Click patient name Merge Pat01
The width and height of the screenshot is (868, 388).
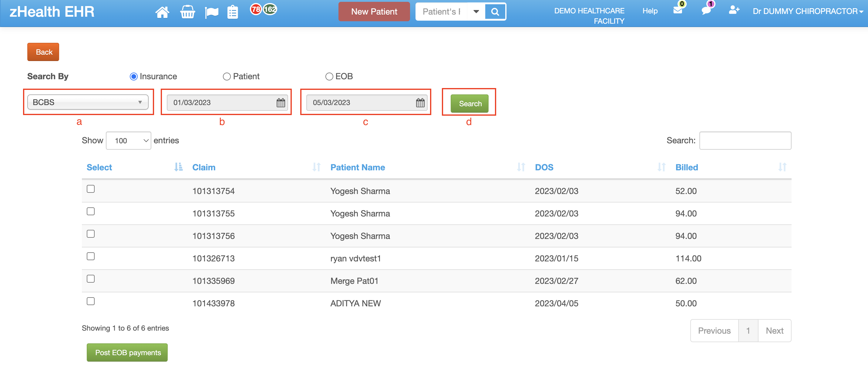(x=355, y=281)
